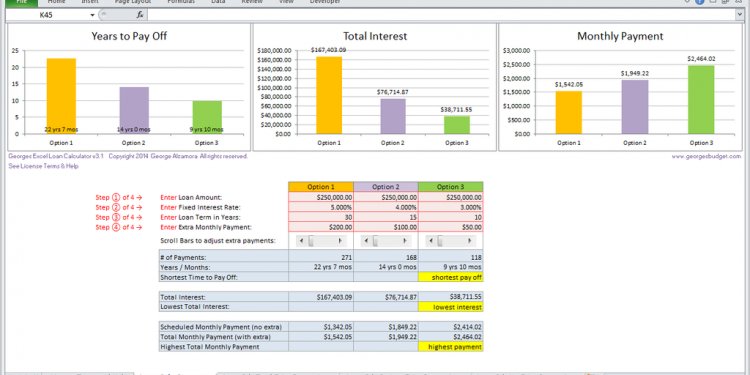This screenshot has width=750, height=375.
Task: Select the 3.000% interest rate cell
Action: click(x=451, y=207)
